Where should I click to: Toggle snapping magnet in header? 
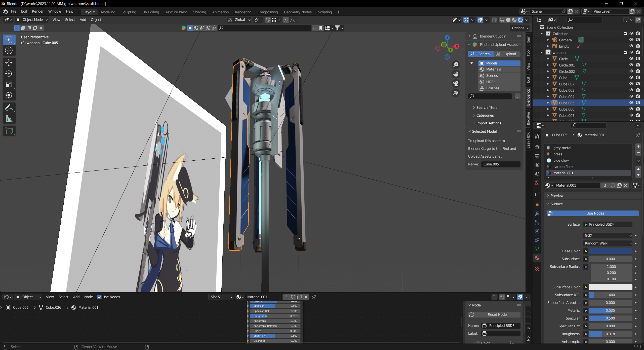[x=268, y=20]
